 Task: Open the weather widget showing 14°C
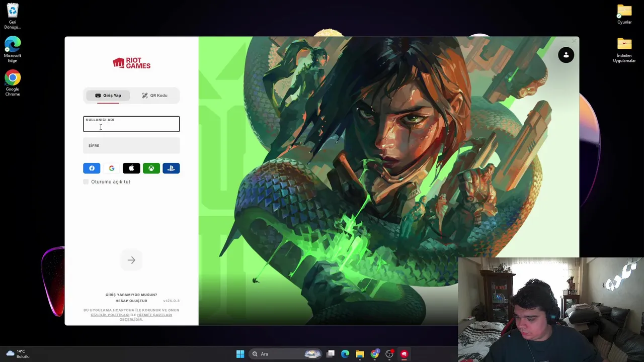[18, 354]
